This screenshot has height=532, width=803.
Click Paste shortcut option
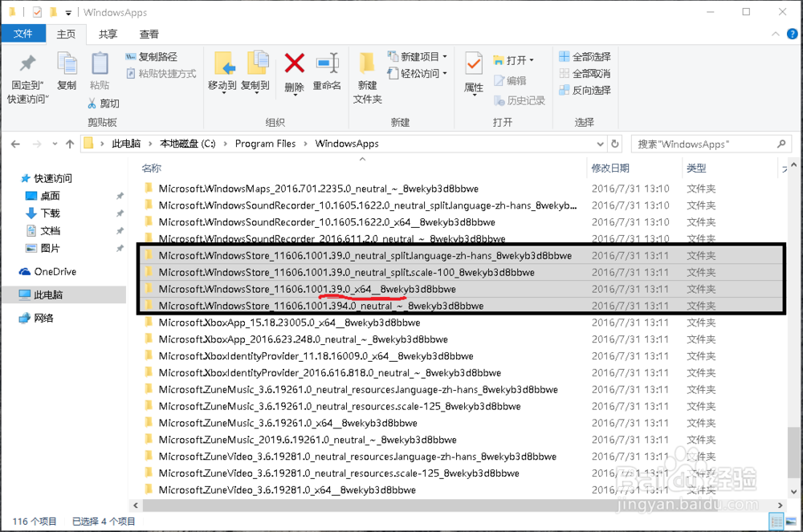(161, 74)
